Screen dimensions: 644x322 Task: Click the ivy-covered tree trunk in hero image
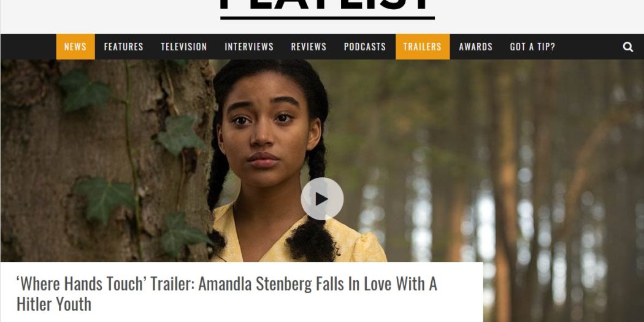tap(107, 160)
